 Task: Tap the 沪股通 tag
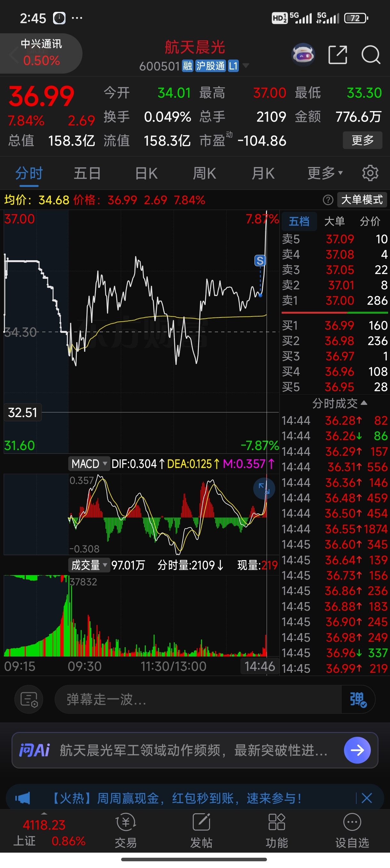tap(210, 66)
